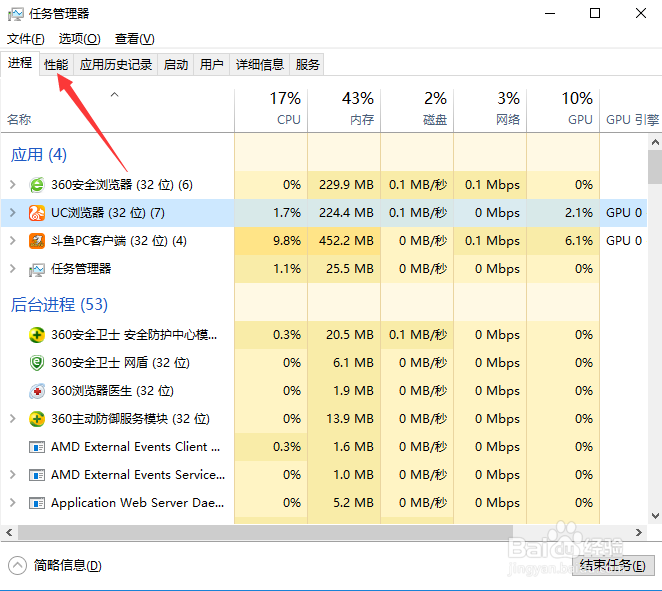662x591 pixels.
Task: Sort by the CPU column header
Action: coord(271,110)
